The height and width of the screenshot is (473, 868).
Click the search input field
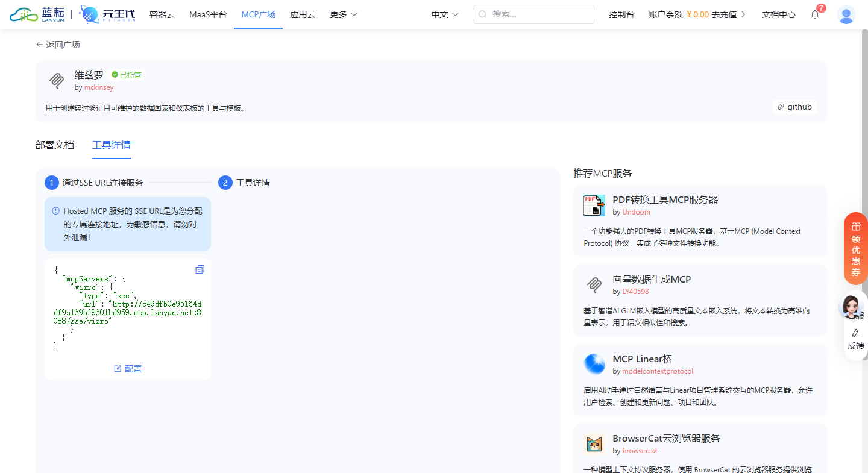(534, 14)
